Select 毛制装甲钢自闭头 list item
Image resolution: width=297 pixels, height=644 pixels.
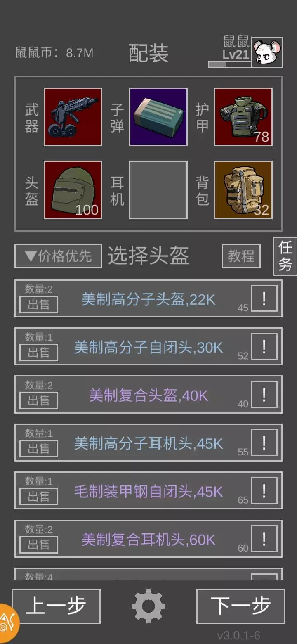(x=148, y=490)
